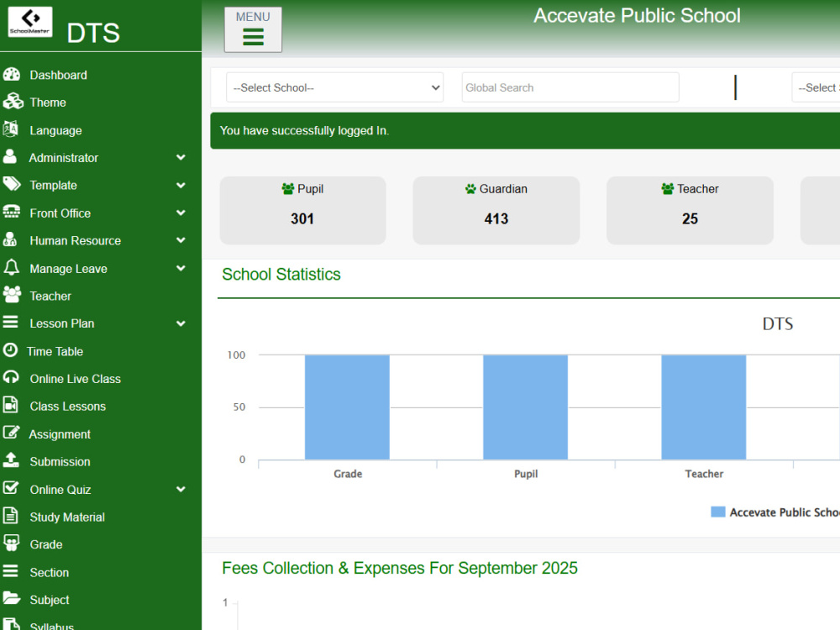840x630 pixels.
Task: Click the Teacher card group icon
Action: point(668,188)
